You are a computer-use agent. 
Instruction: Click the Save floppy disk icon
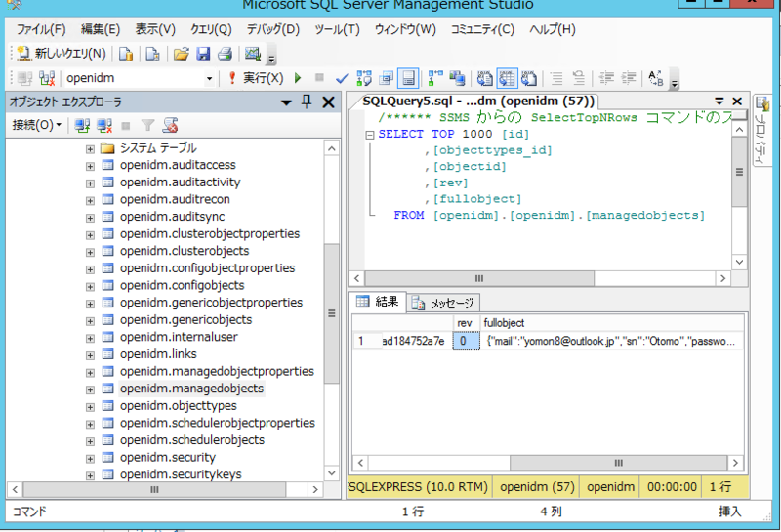click(203, 54)
